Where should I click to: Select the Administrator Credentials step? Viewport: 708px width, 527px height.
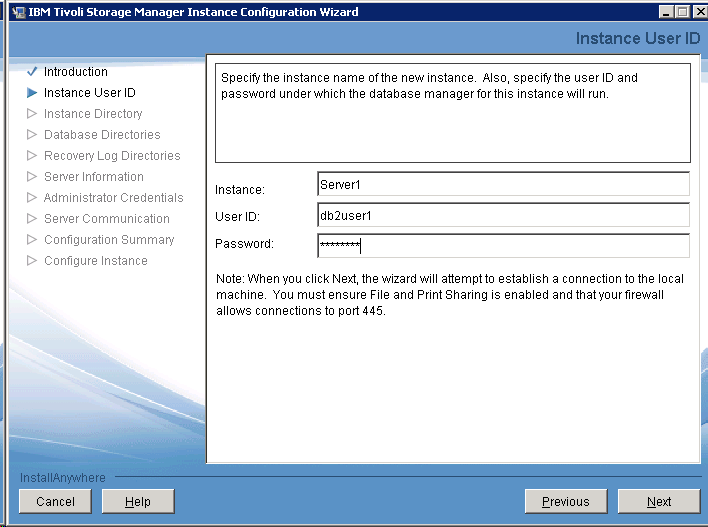[113, 198]
